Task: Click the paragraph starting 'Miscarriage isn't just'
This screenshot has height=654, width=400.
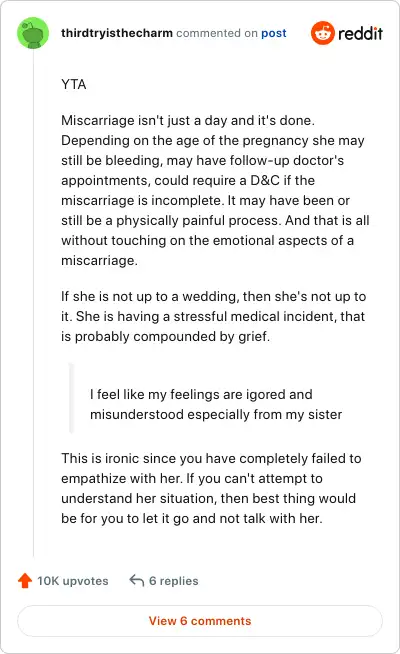Action: click(x=215, y=190)
